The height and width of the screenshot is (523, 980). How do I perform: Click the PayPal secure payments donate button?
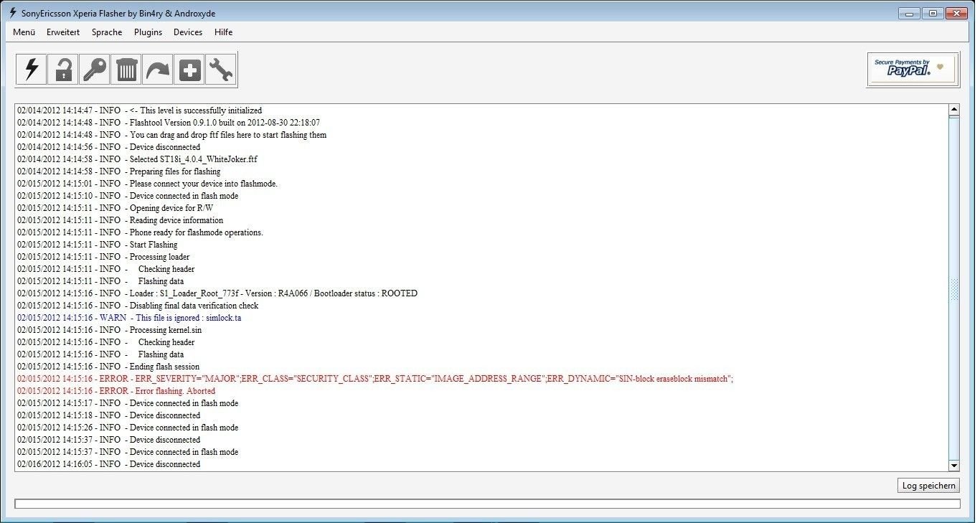point(913,69)
